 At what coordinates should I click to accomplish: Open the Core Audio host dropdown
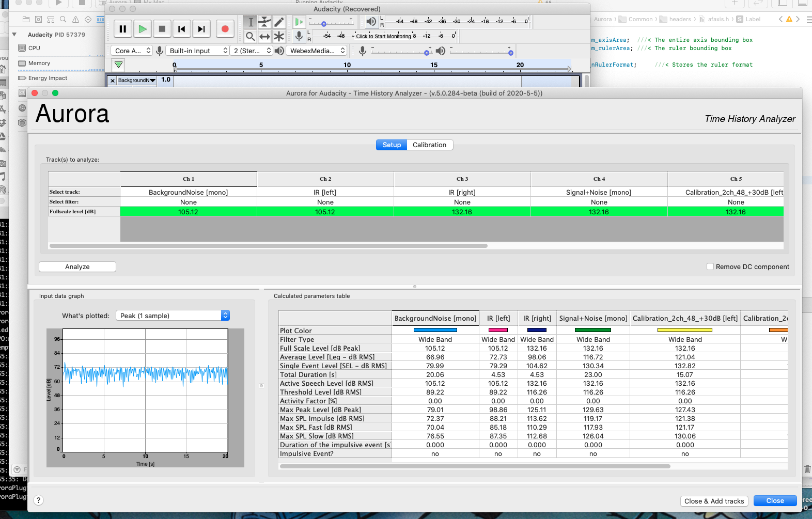tap(132, 51)
